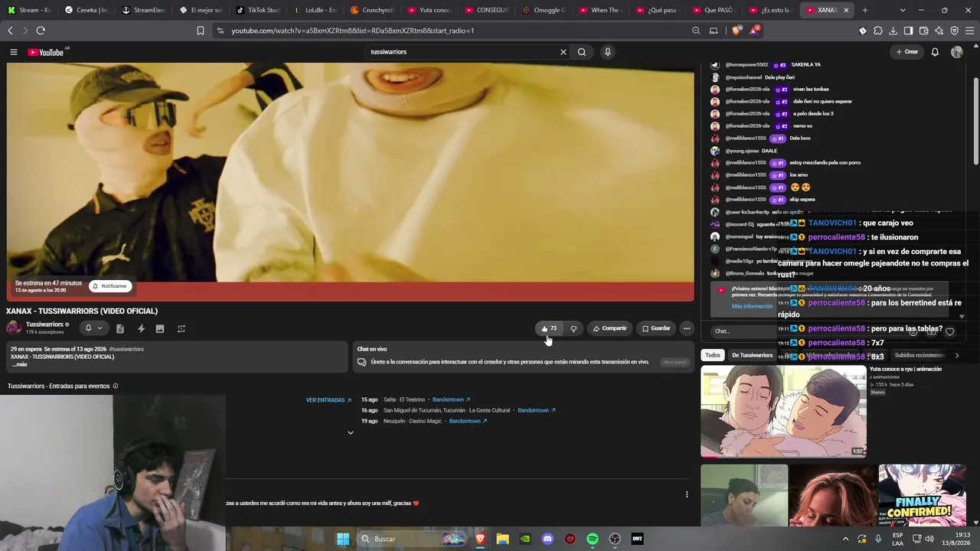This screenshot has height=551, width=980.
Task: Open the browser extensions puzzle icon
Action: pyautogui.click(x=878, y=31)
